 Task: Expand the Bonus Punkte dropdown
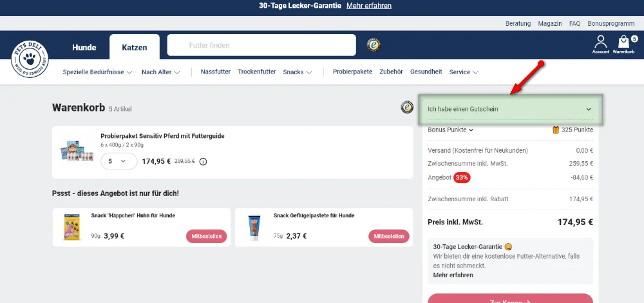pos(451,130)
